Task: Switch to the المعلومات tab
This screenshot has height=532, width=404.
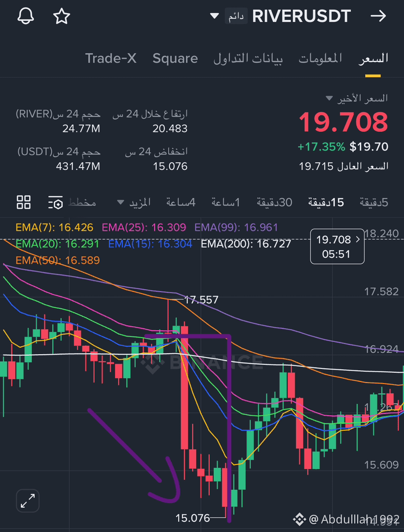Action: click(320, 58)
